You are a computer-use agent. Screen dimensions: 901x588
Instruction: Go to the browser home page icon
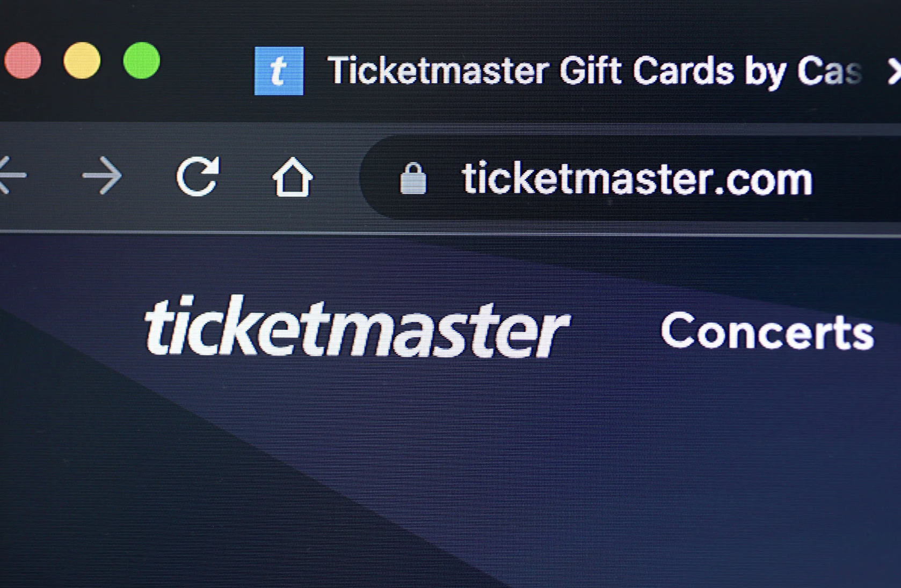click(292, 177)
